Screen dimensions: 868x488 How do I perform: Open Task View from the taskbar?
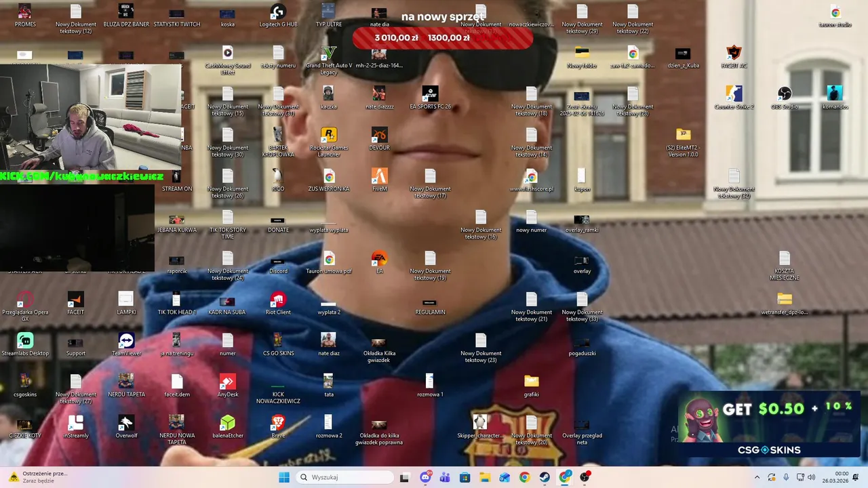(x=405, y=477)
